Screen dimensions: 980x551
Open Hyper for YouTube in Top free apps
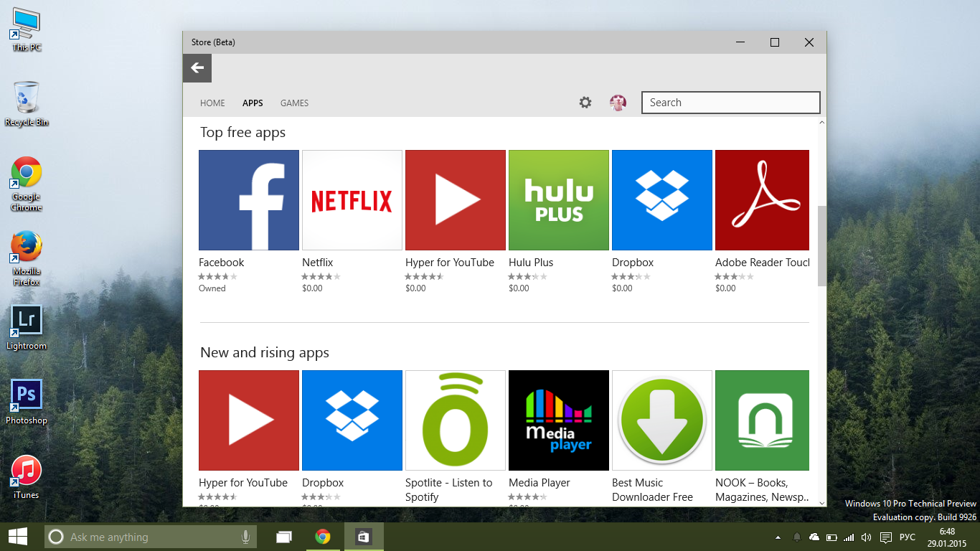point(456,200)
